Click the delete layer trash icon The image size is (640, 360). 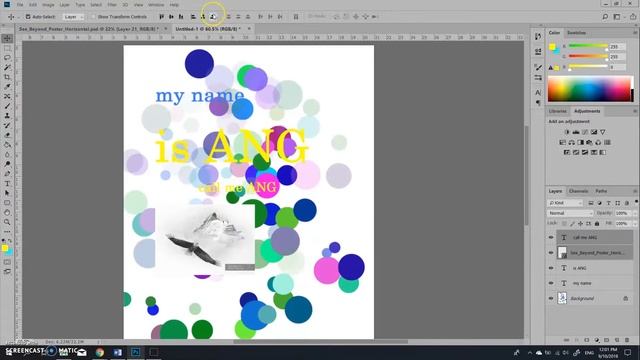click(627, 340)
